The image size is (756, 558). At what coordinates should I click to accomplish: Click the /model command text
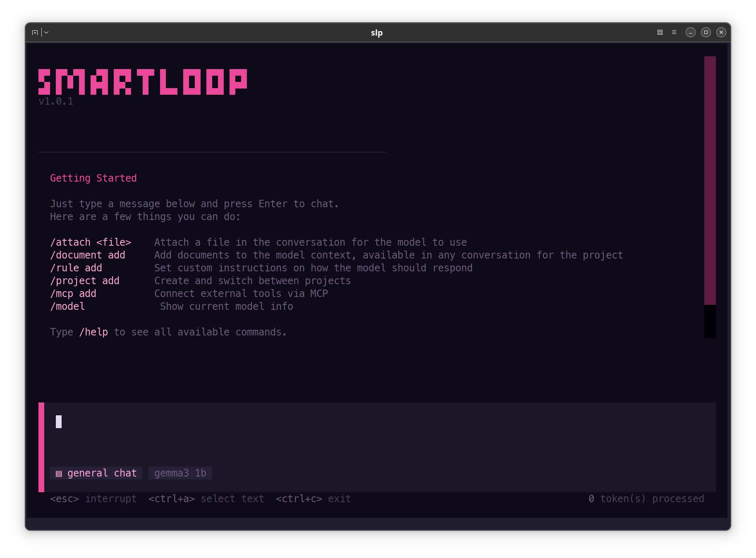coord(67,306)
